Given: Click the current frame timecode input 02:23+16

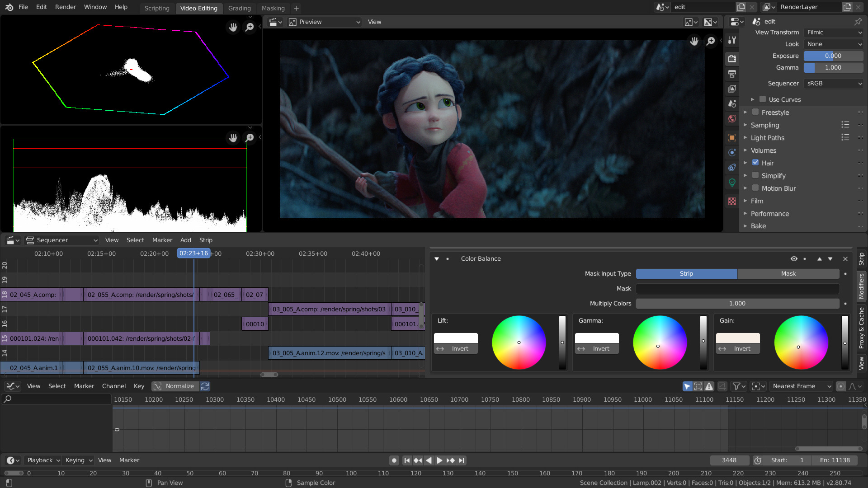Looking at the screenshot, I should [x=194, y=253].
